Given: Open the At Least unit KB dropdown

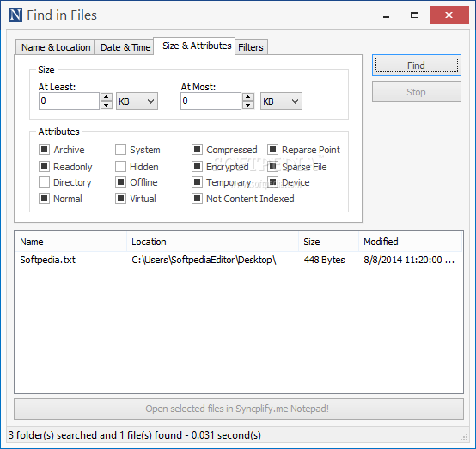Looking at the screenshot, I should 137,101.
